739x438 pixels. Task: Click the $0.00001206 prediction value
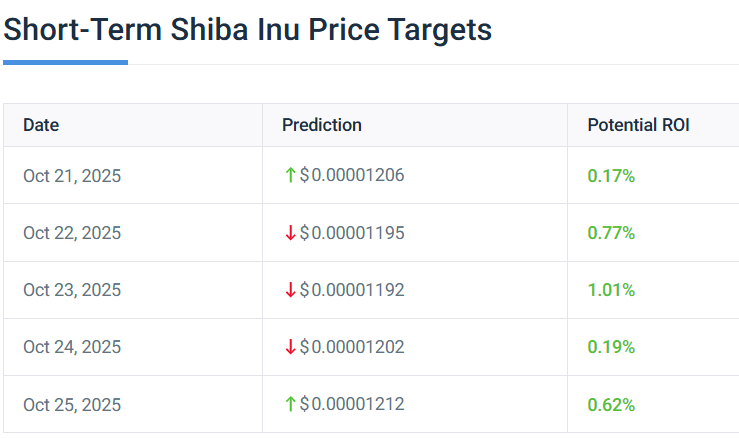coord(352,176)
